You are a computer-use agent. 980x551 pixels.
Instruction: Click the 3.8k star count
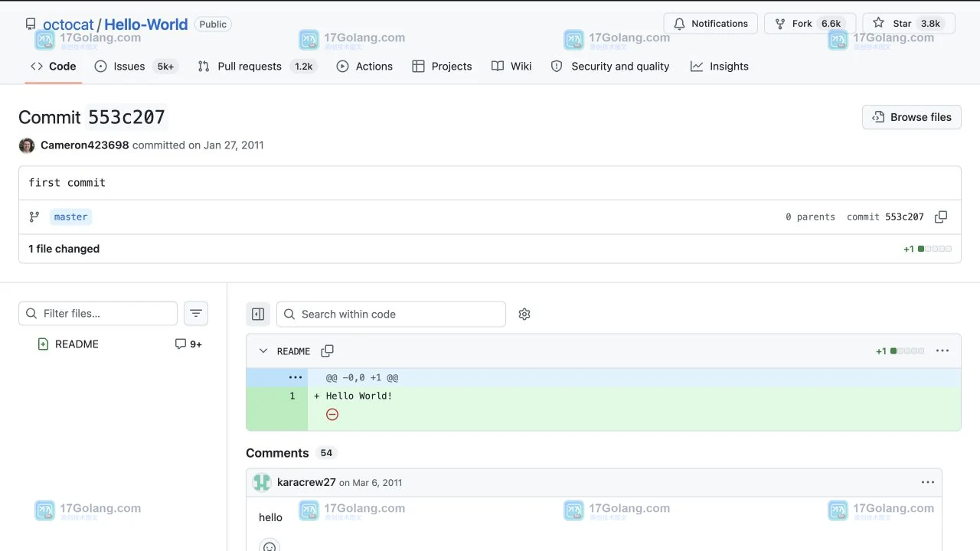tap(930, 24)
